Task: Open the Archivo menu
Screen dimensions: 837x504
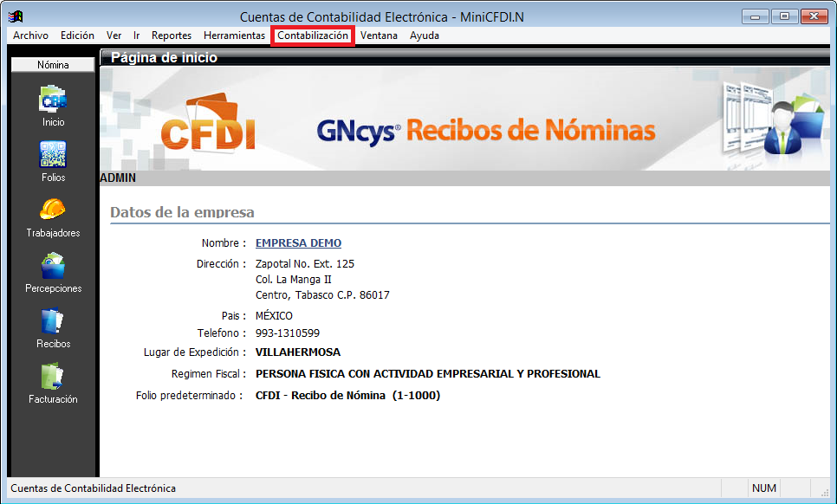Action: [x=30, y=36]
